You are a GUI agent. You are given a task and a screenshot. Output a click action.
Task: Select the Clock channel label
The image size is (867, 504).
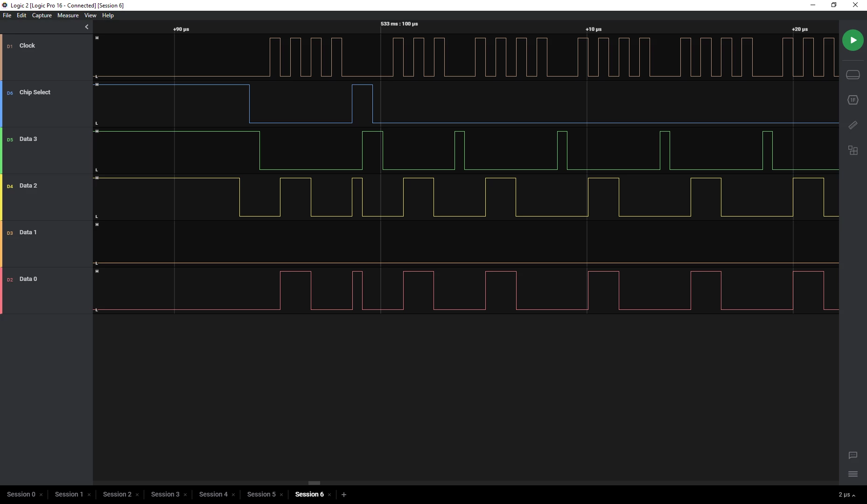point(27,46)
